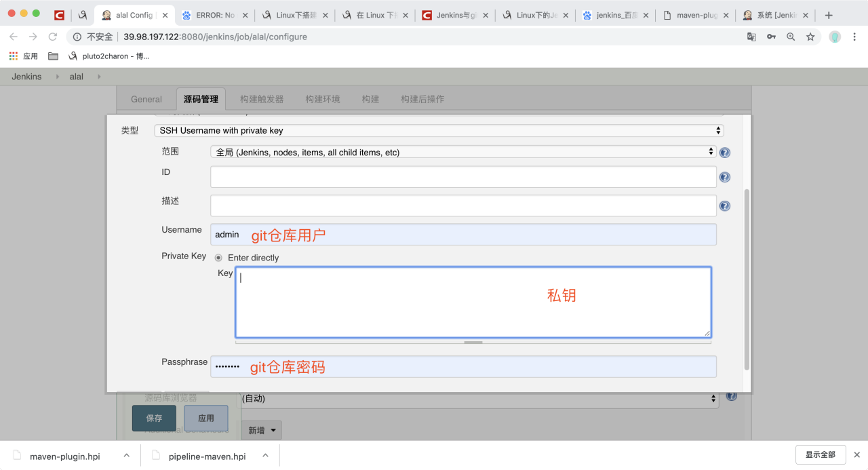
Task: Open pipeline-maven.hpi download options chevron
Action: pos(265,456)
